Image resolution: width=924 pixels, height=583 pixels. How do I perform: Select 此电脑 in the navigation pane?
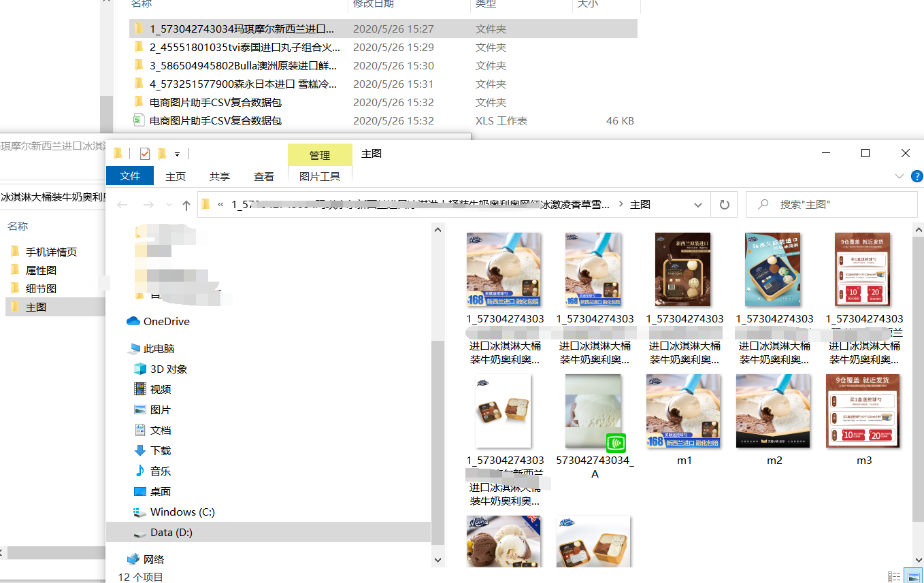pos(151,348)
